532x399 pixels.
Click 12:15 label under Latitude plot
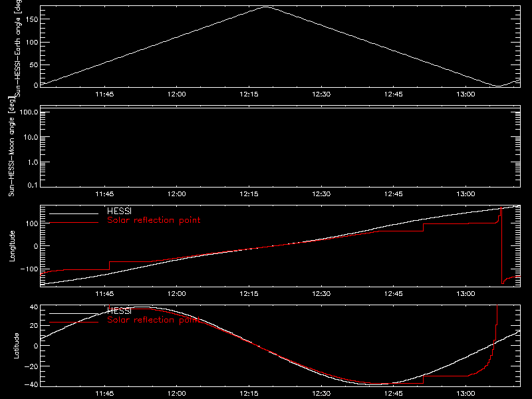pos(249,394)
